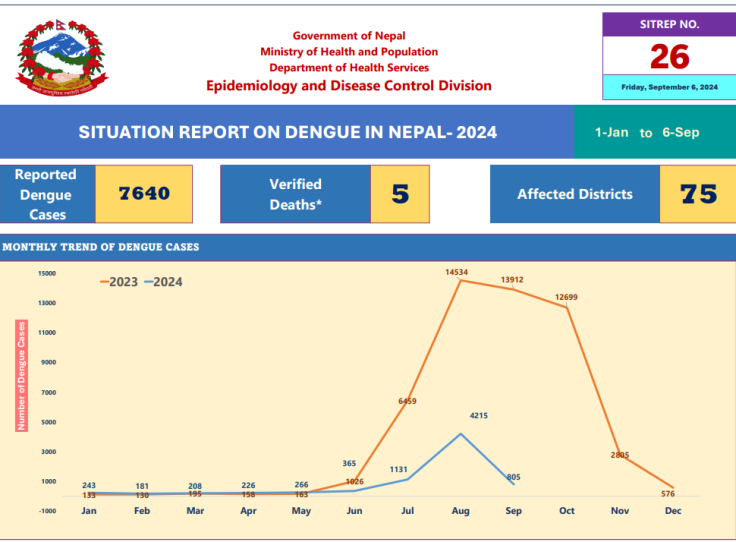
Task: Click the 576 data label for December
Action: (667, 494)
